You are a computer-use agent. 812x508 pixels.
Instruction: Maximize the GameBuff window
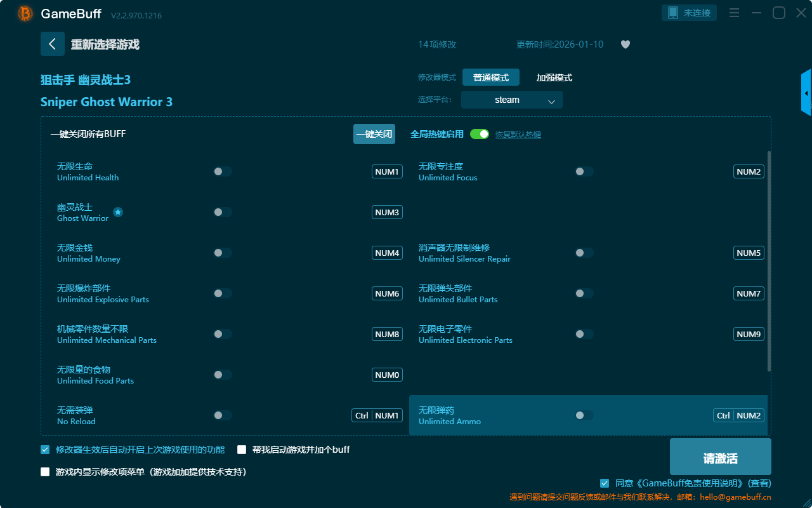(x=778, y=13)
